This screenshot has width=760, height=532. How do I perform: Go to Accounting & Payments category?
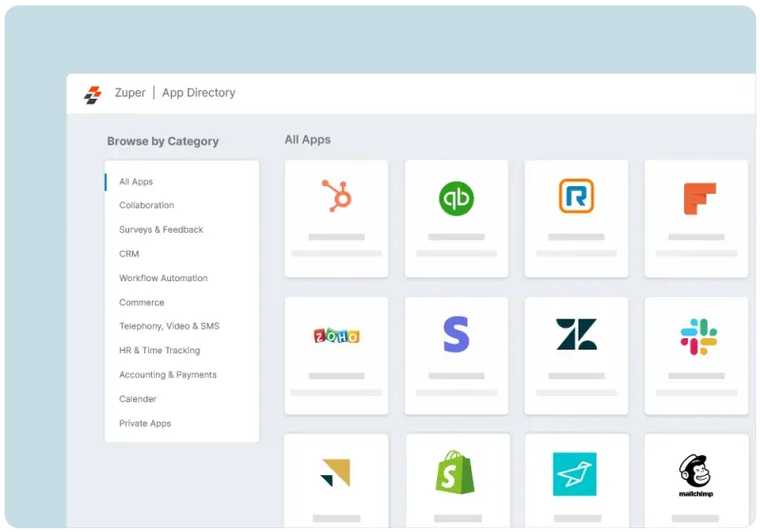[x=167, y=375]
